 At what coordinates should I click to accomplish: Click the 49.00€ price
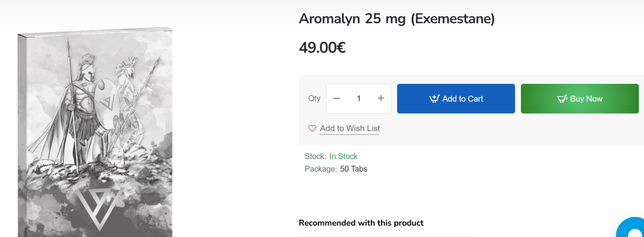322,48
